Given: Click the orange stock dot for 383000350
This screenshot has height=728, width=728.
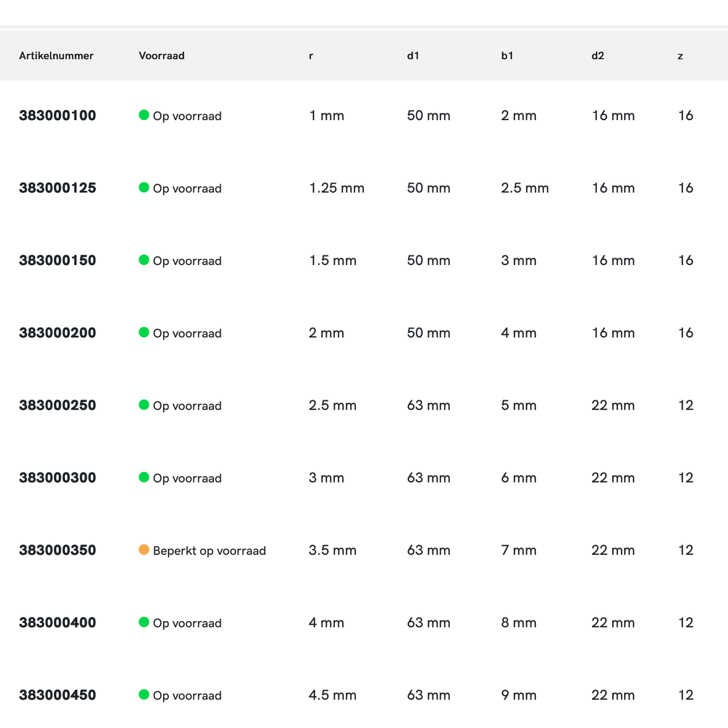Looking at the screenshot, I should 144,550.
